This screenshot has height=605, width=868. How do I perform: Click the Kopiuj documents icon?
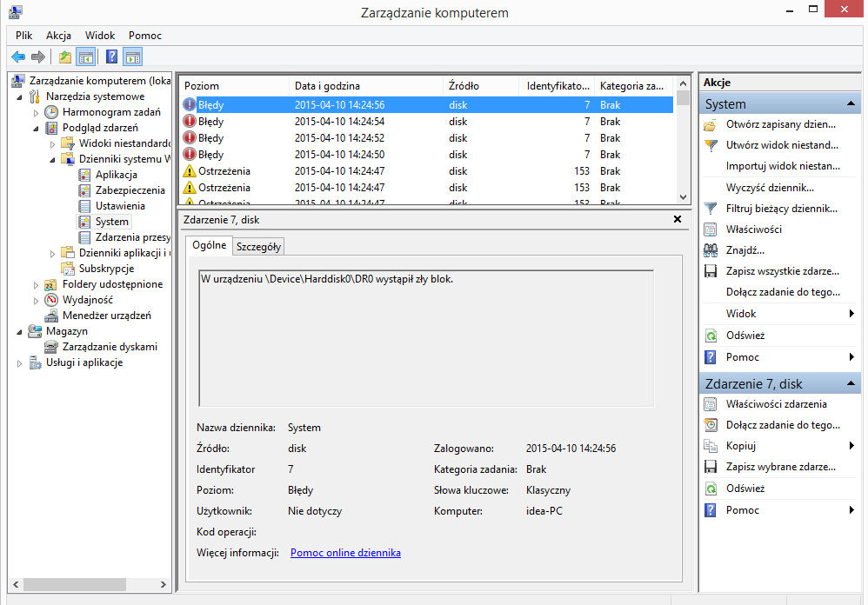click(x=711, y=446)
